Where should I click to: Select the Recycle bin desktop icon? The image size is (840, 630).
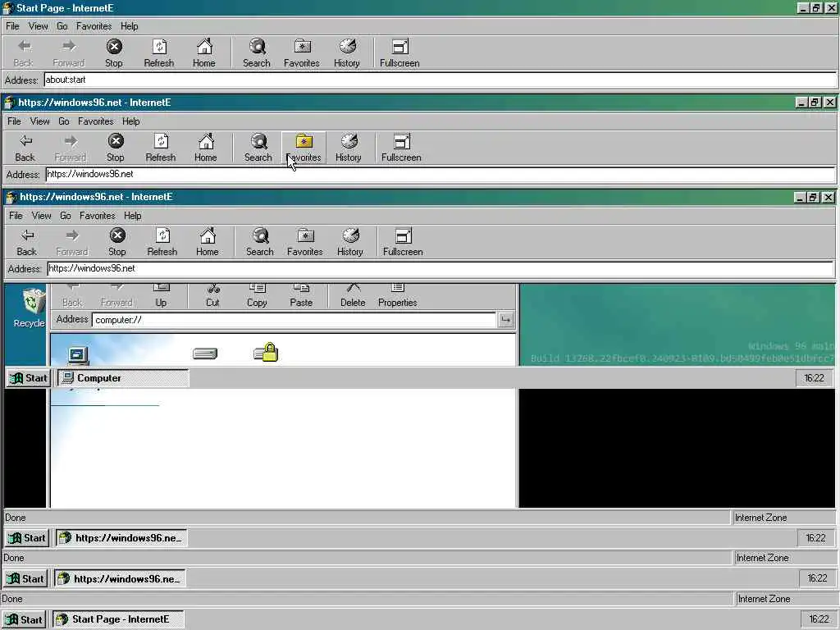tap(30, 308)
